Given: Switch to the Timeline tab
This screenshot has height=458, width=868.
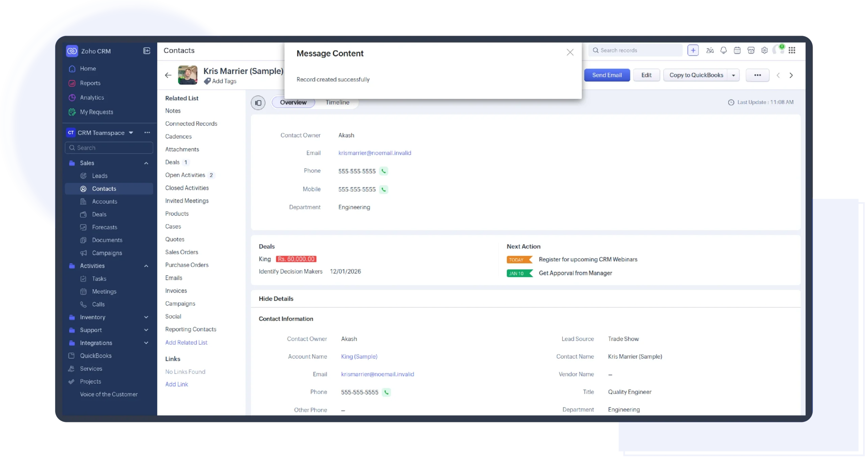Looking at the screenshot, I should 337,102.
